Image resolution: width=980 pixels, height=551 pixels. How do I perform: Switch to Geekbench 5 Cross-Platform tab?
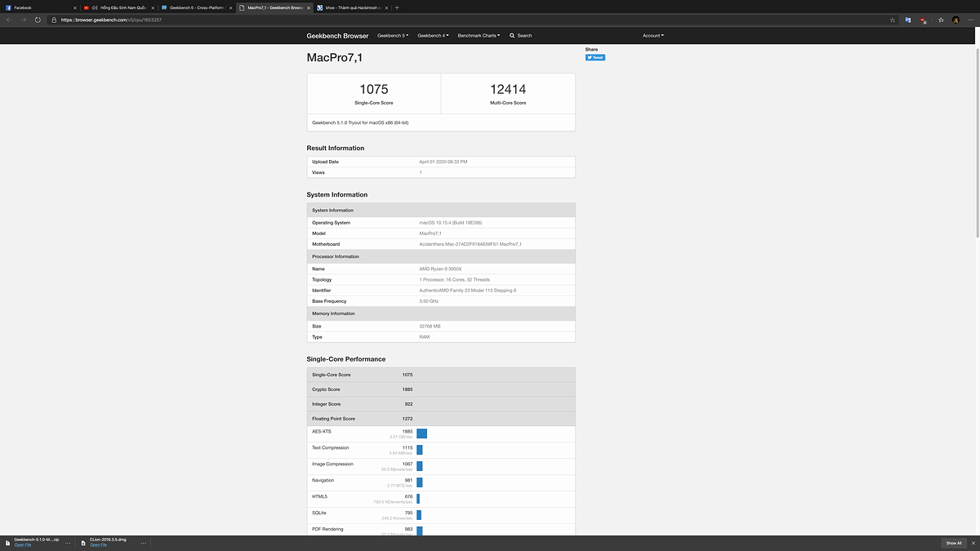[195, 7]
